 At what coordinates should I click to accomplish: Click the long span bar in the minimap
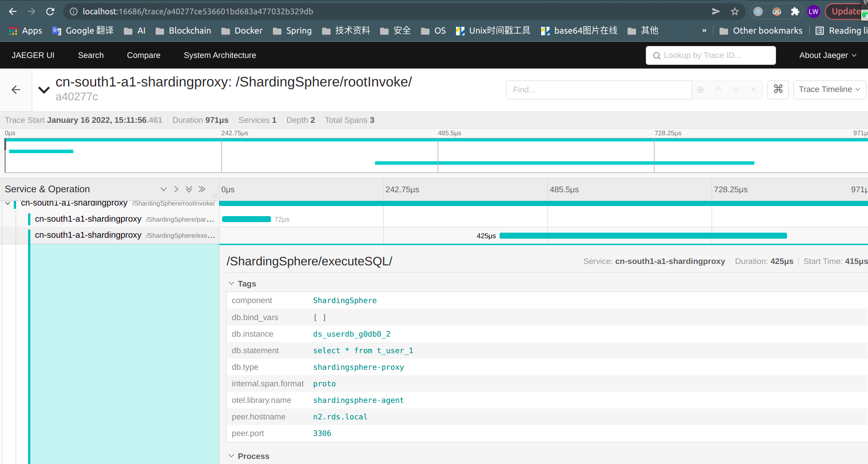pyautogui.click(x=564, y=163)
